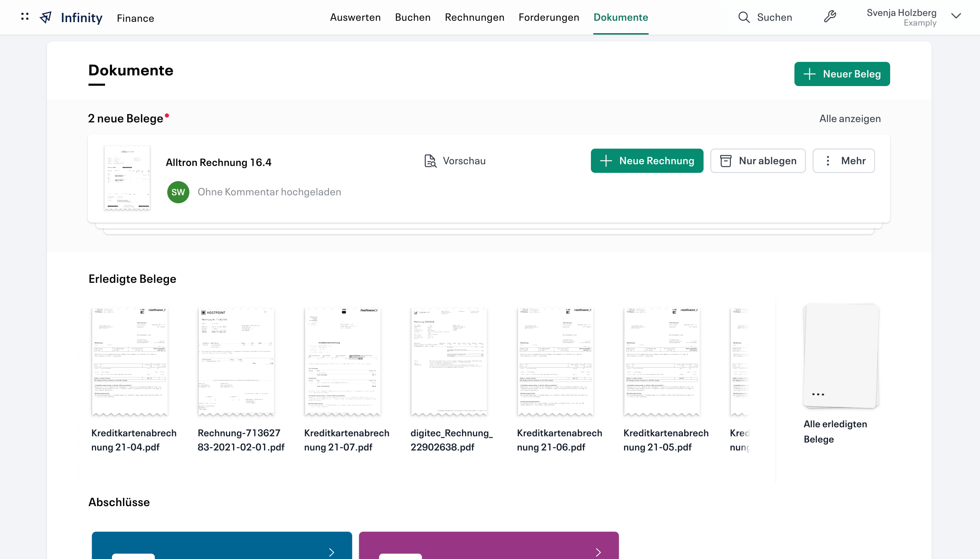Open Kreditkartenabrechnung 21-05.pdf thumbnail
Screen dimensions: 980x559
point(662,361)
